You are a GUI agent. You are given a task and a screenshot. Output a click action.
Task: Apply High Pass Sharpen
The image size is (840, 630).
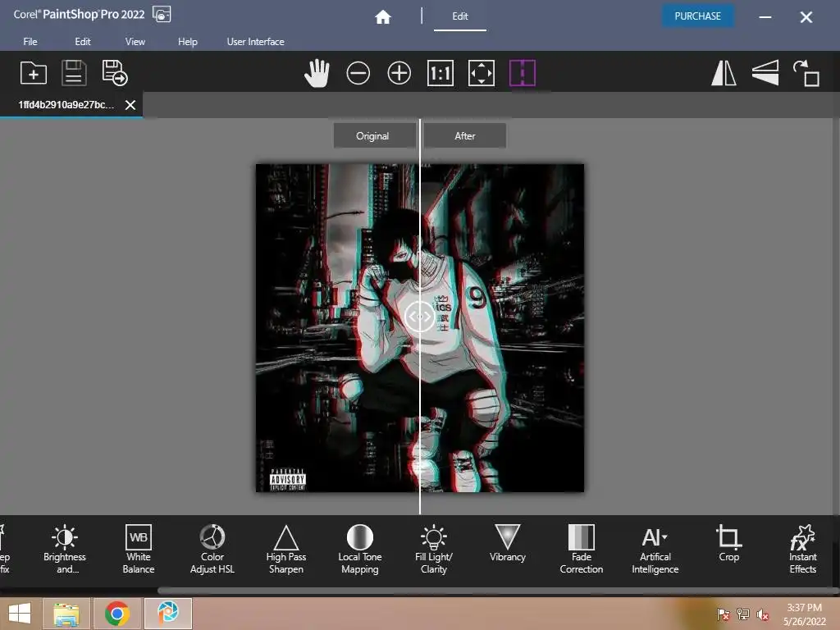286,549
